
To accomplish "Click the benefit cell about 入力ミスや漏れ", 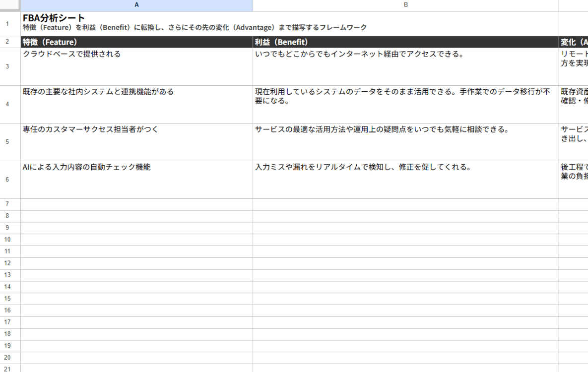I will pyautogui.click(x=405, y=180).
